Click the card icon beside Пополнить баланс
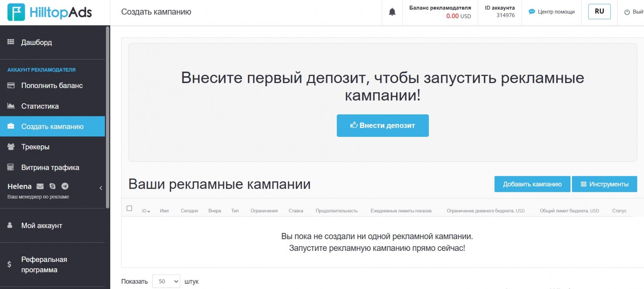This screenshot has width=644, height=289. 11,85
